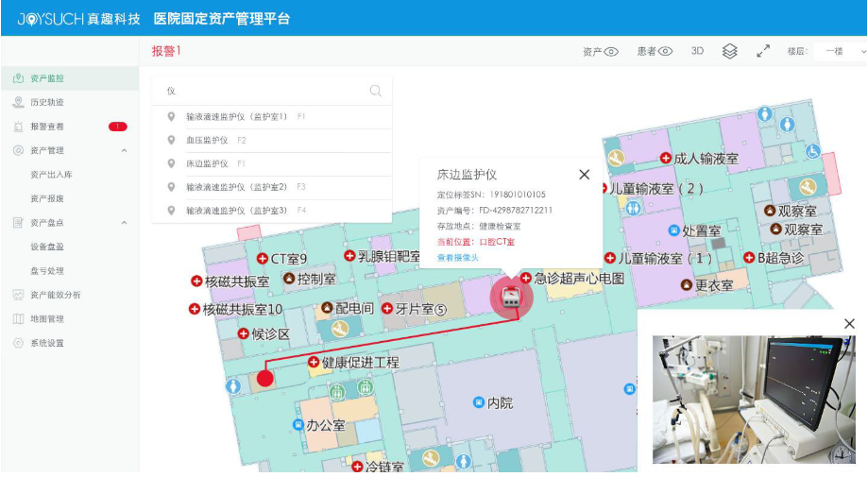This screenshot has height=477, width=868.
Task: Click the 查看摄像头 link
Action: click(x=458, y=258)
